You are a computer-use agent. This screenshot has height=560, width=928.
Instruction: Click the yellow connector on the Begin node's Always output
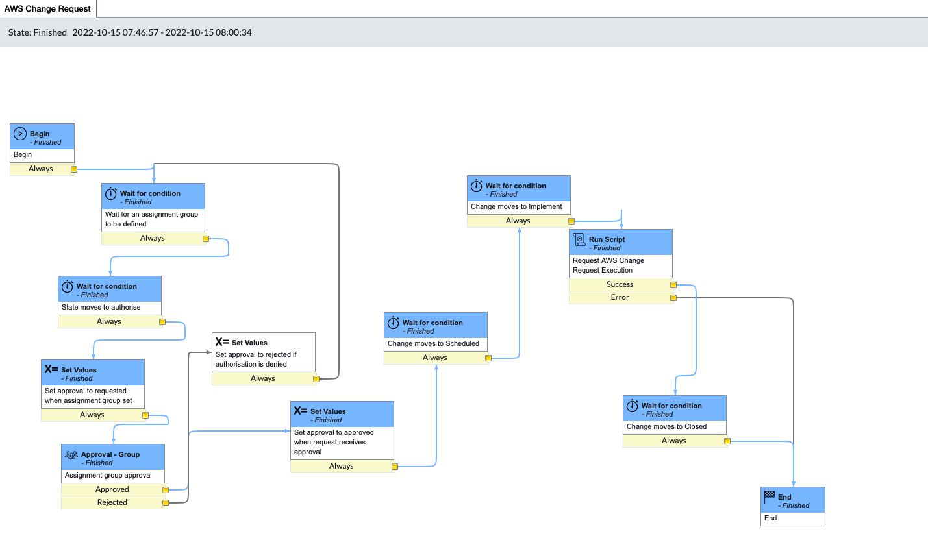pos(74,169)
